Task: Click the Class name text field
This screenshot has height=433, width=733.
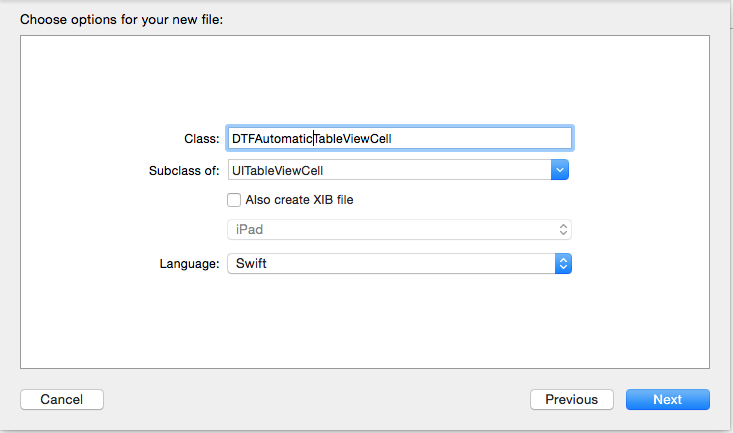Action: (x=400, y=138)
